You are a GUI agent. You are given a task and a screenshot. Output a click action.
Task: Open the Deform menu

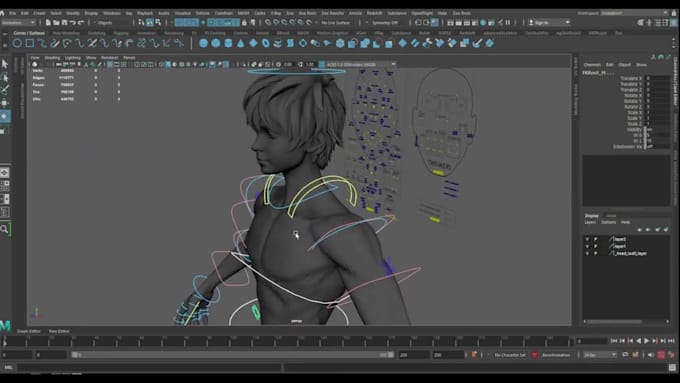tap(203, 13)
